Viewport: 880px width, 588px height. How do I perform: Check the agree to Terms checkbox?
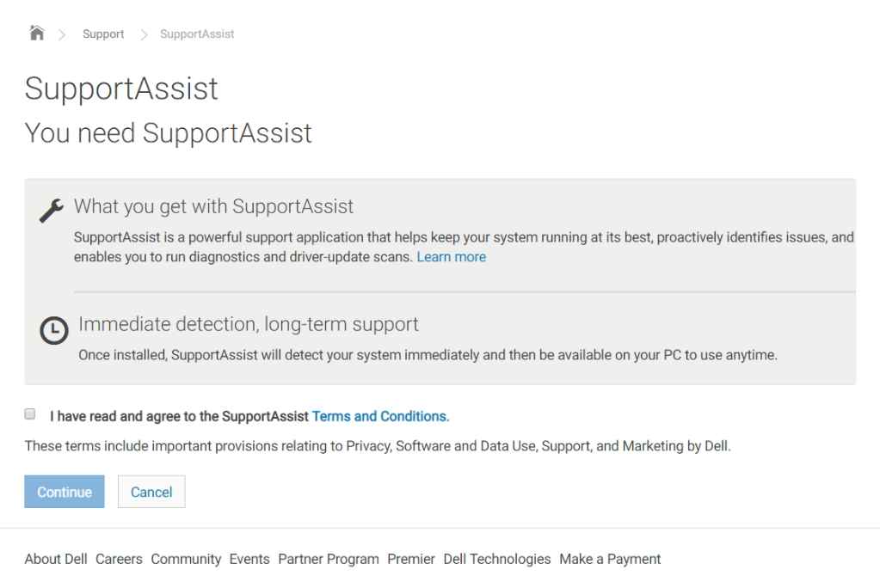pos(30,414)
